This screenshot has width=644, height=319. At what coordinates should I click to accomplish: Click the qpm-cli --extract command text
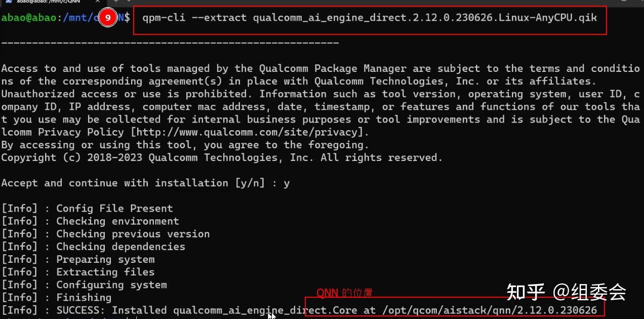[x=370, y=18]
